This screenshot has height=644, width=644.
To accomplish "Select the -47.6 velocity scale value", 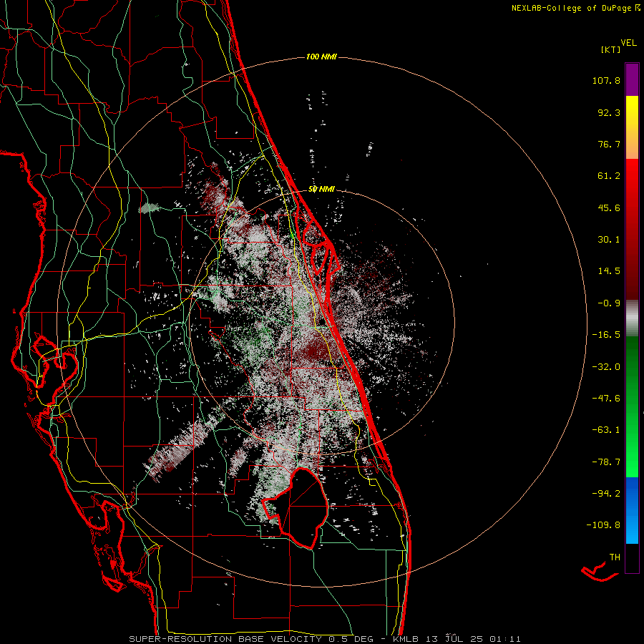I will click(606, 399).
